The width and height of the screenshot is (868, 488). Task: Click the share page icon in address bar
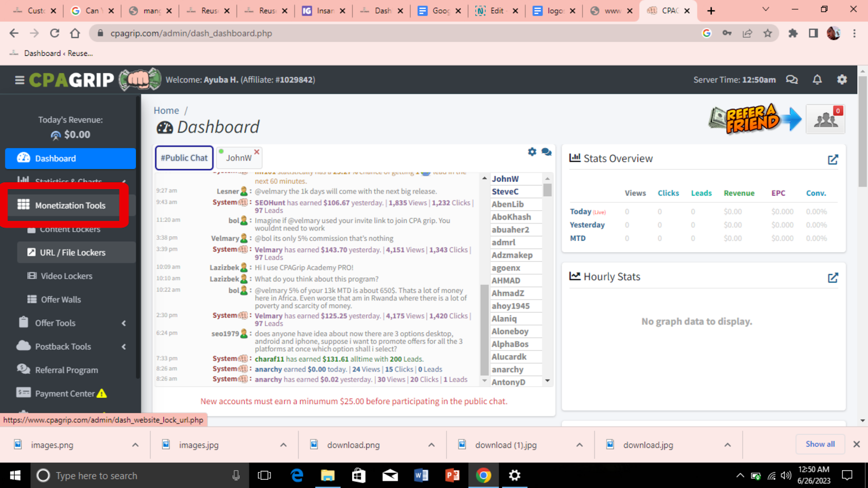pyautogui.click(x=748, y=33)
